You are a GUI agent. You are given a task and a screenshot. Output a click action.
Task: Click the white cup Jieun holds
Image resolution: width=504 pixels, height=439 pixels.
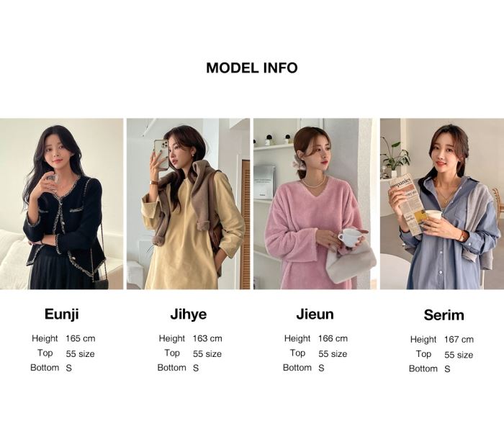349,237
